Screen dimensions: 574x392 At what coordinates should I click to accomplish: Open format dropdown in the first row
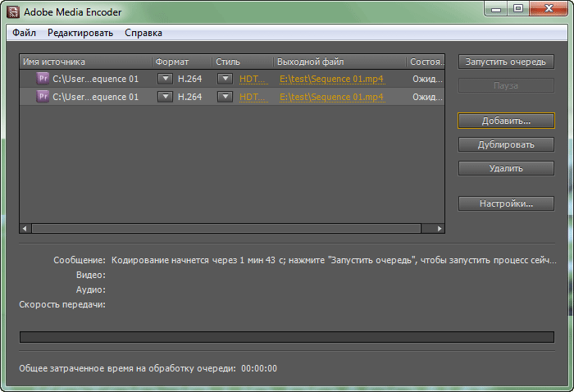click(x=165, y=79)
